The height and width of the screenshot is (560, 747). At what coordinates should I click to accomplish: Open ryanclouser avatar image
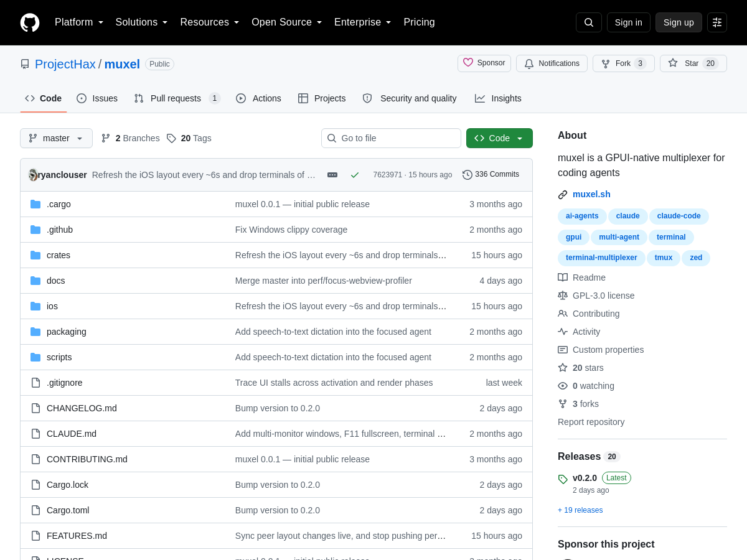click(x=33, y=175)
